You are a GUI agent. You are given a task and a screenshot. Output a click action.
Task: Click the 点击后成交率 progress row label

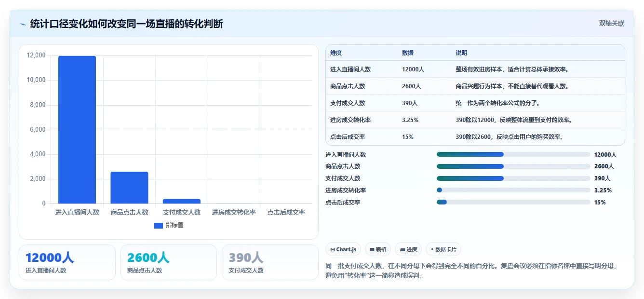pos(343,203)
